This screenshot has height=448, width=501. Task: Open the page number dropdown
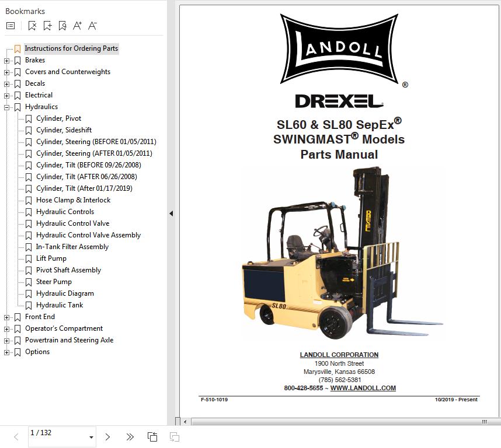pyautogui.click(x=91, y=437)
